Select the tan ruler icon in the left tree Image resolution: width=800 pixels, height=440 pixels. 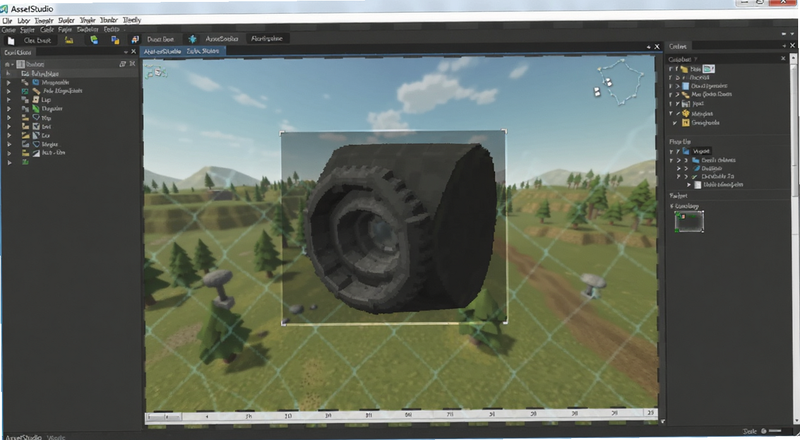(36, 91)
